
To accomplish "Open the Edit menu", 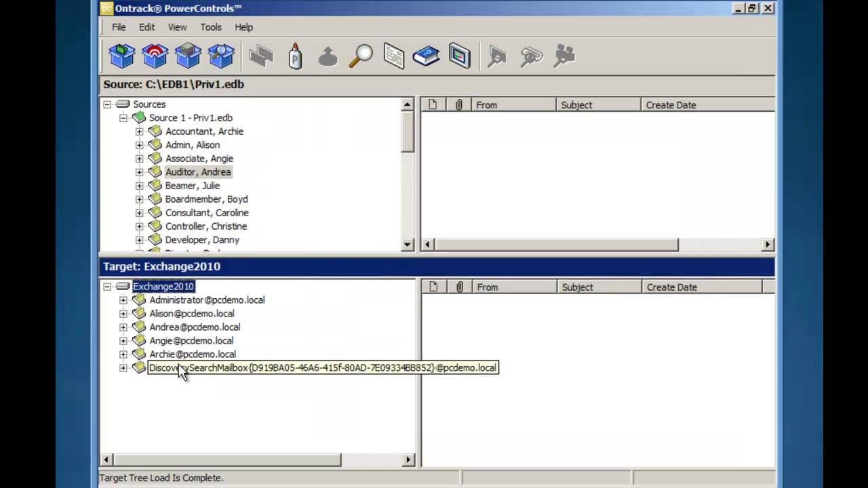I will pos(147,27).
